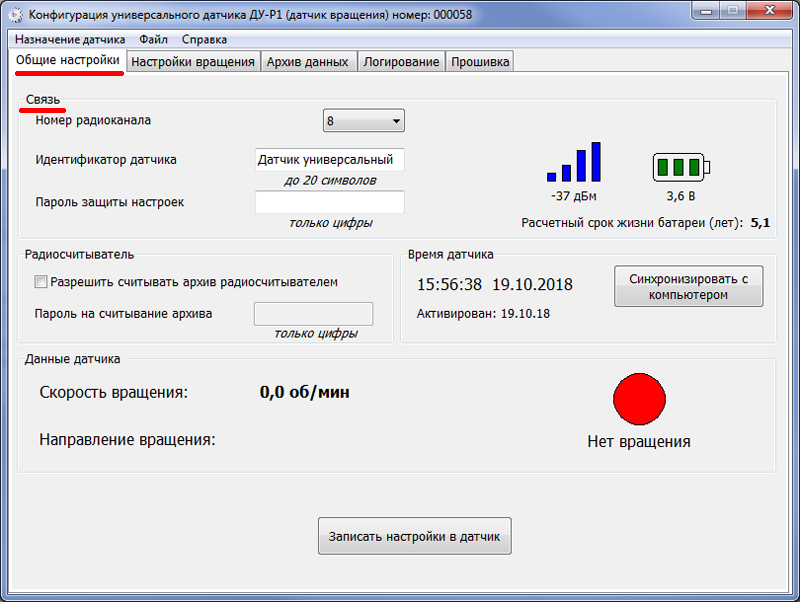Click the sensor identifier input field
The width and height of the screenshot is (800, 602).
[x=330, y=160]
